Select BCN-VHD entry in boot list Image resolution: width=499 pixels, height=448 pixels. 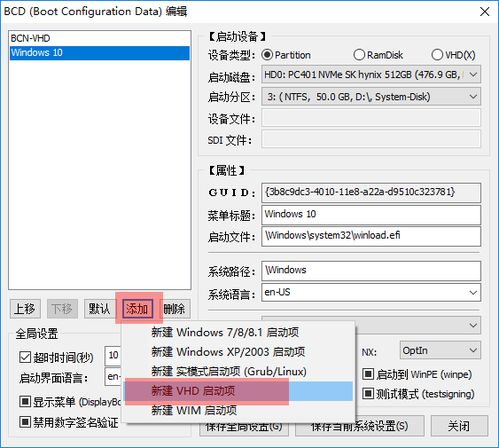100,38
